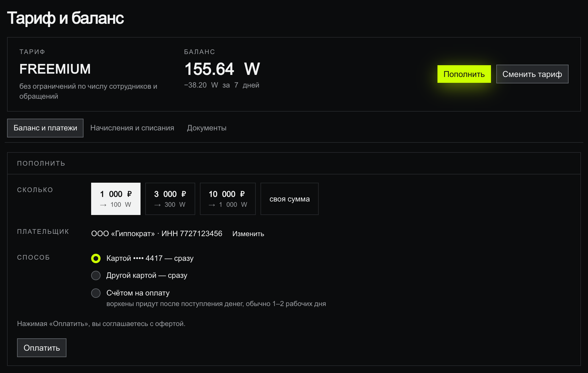Click the FREEMIUM tariff name
The image size is (588, 373).
55,69
